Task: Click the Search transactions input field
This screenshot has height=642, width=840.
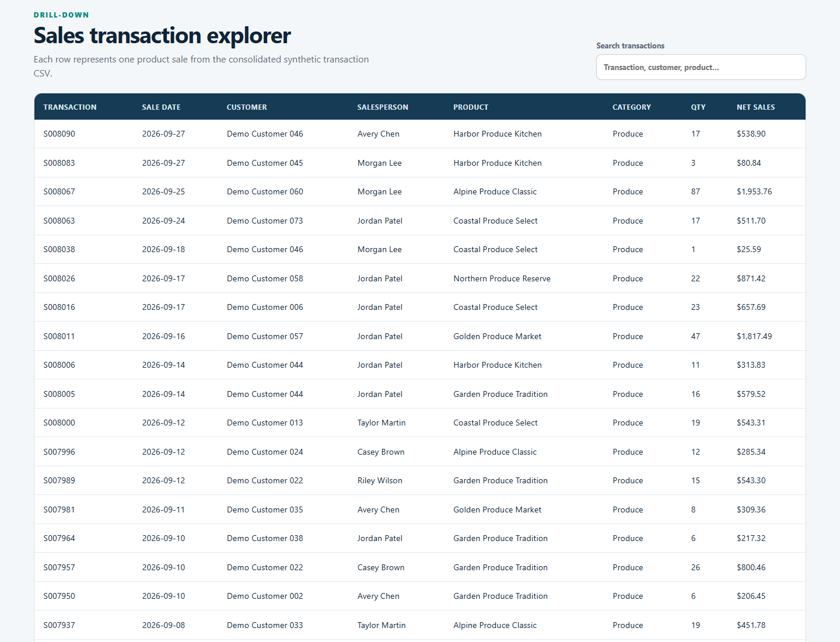Action: point(701,67)
